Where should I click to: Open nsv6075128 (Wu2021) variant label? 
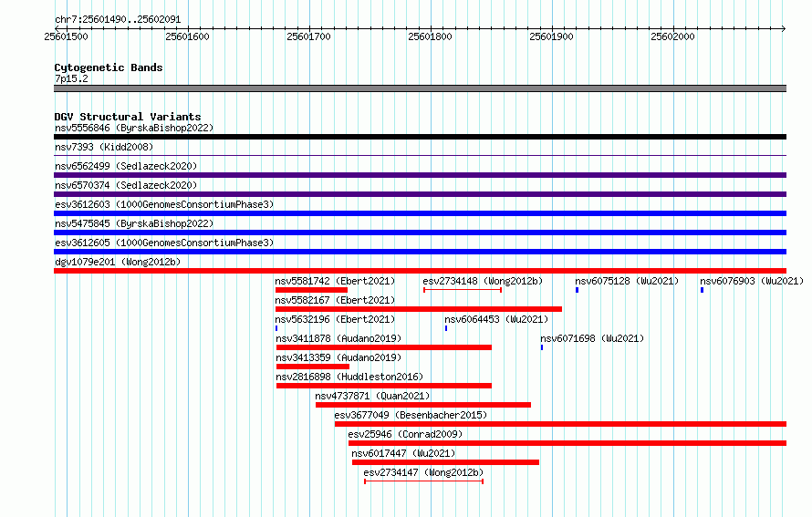[x=627, y=281]
